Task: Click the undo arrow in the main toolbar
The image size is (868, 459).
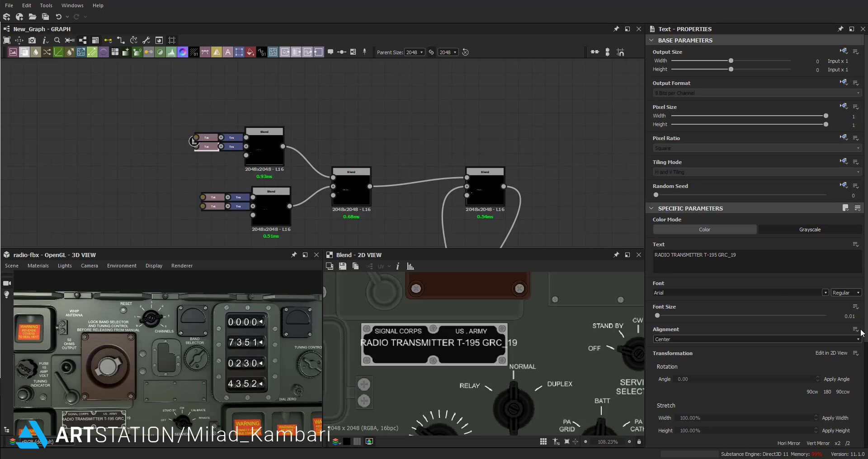Action: [58, 17]
